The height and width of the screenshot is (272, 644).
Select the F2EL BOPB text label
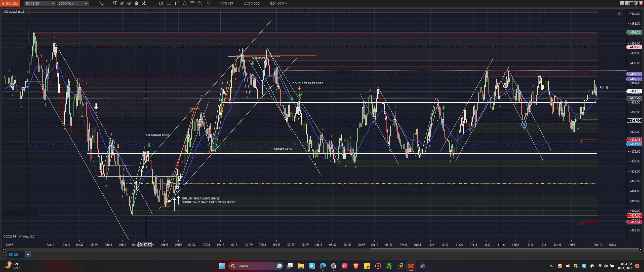259,58
